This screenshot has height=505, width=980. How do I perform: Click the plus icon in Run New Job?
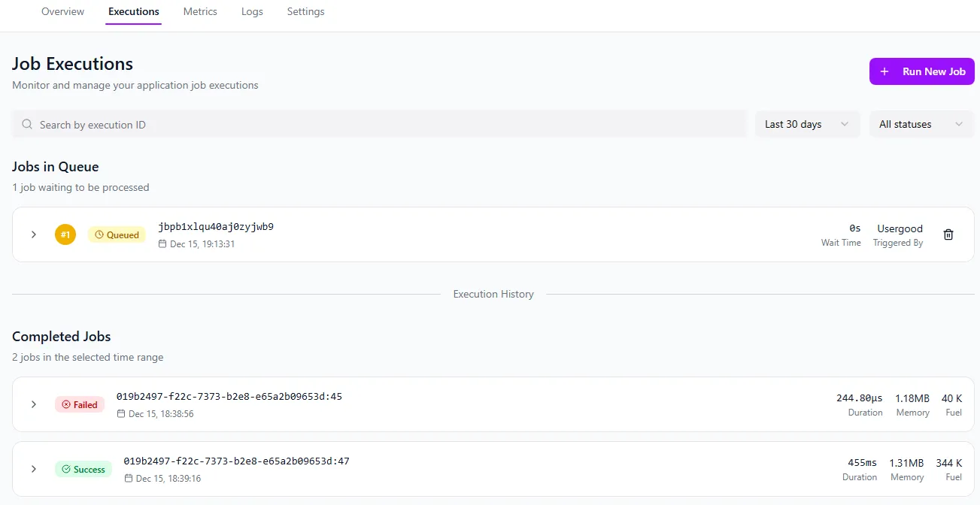point(883,71)
